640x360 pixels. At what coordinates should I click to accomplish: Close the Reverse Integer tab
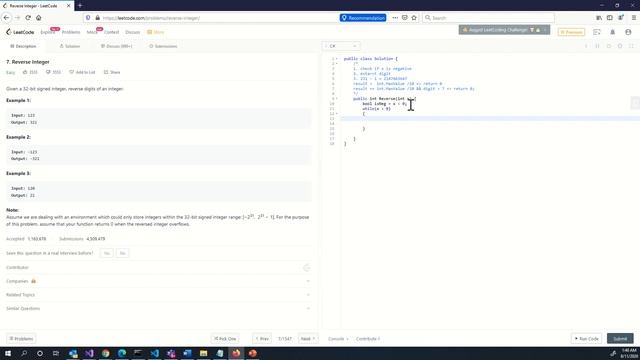[68, 6]
